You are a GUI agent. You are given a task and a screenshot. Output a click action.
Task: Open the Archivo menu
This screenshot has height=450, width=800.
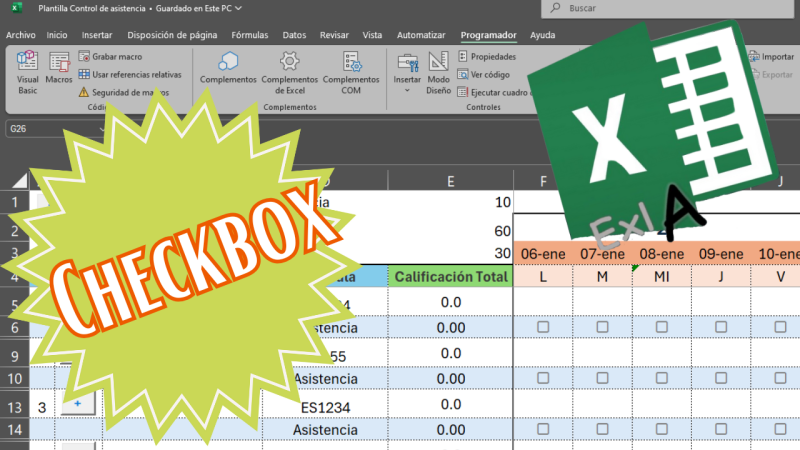click(x=21, y=35)
